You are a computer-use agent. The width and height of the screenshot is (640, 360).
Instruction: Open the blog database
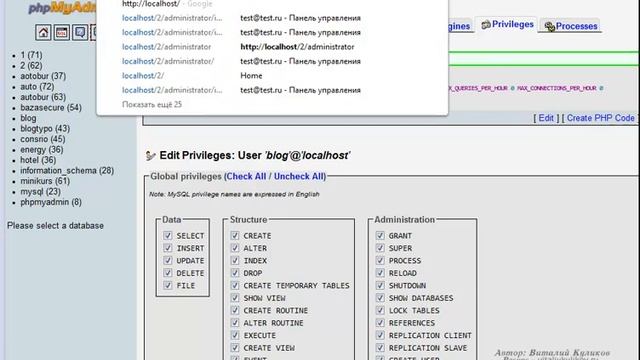point(28,118)
